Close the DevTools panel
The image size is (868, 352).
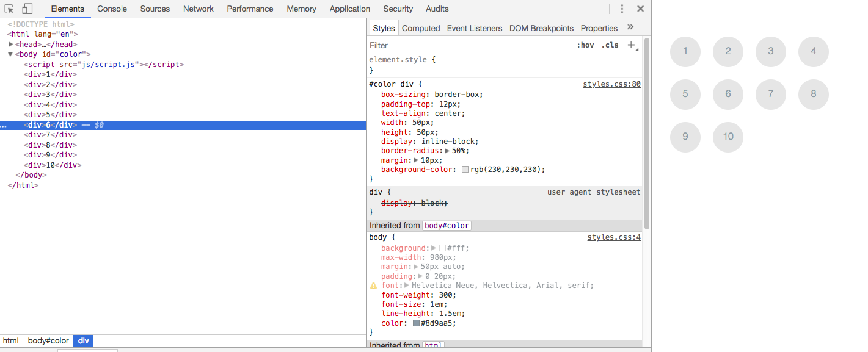point(640,9)
